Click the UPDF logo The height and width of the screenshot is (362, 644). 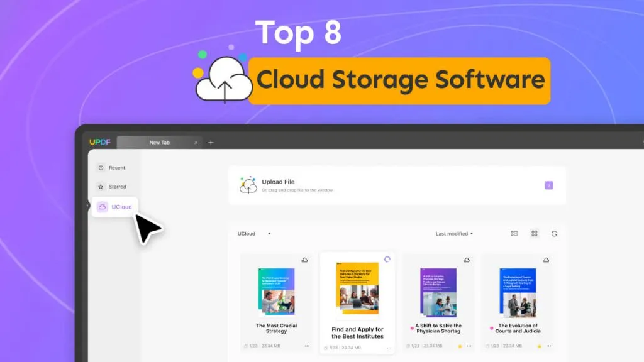tap(99, 142)
